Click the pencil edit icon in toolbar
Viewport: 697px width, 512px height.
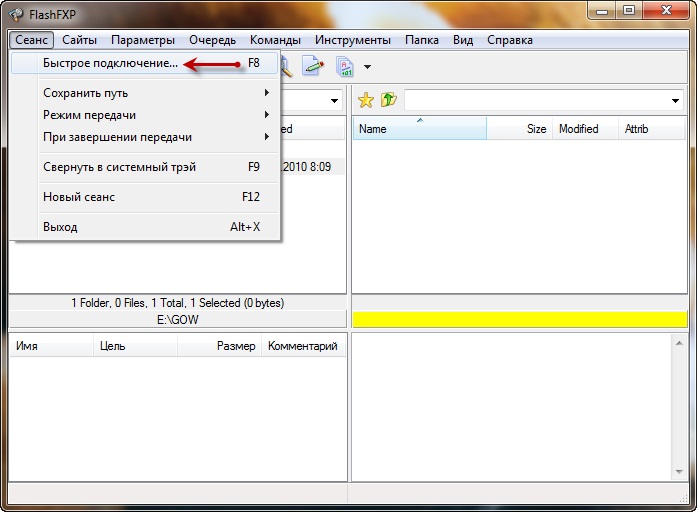[x=313, y=66]
